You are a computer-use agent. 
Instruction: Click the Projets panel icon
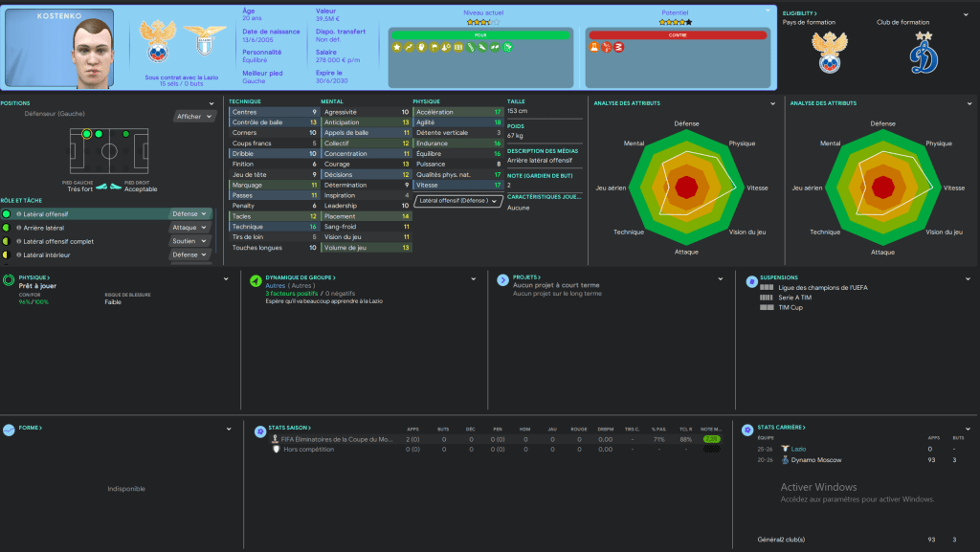[x=502, y=279]
